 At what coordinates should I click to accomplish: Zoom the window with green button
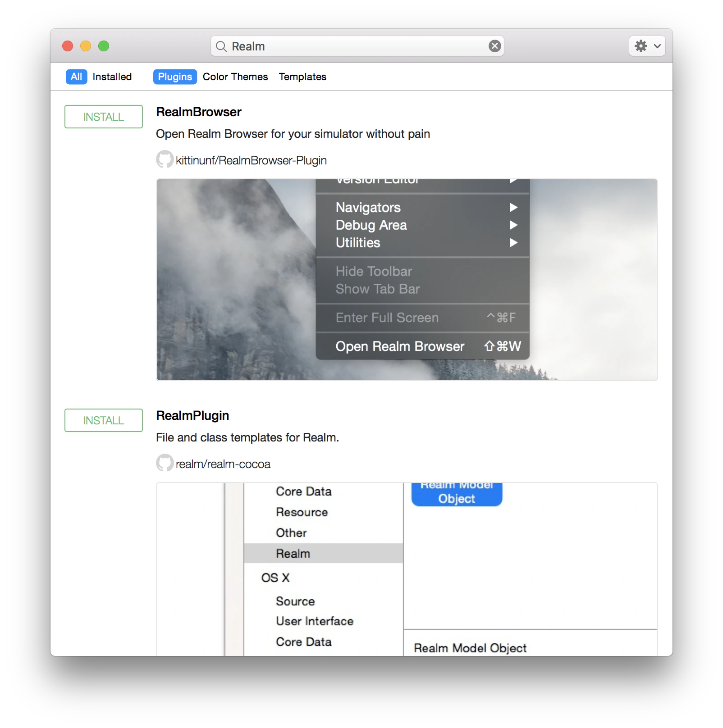pyautogui.click(x=104, y=46)
